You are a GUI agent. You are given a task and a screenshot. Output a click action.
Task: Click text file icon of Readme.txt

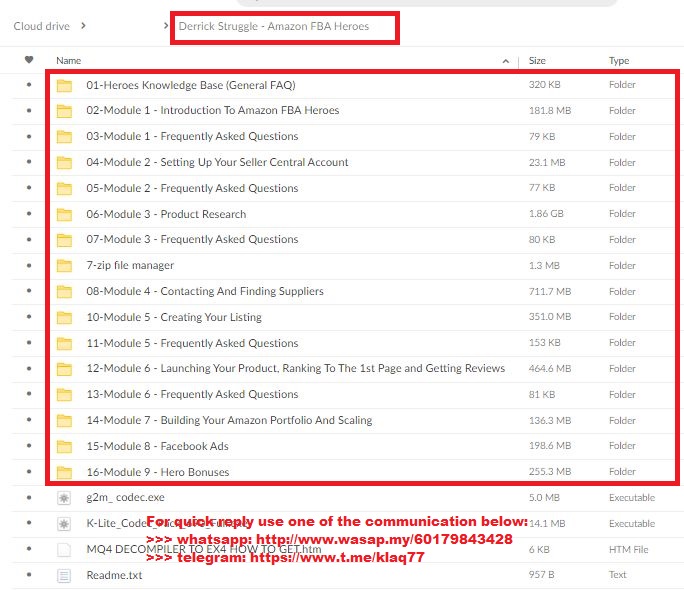(x=64, y=576)
